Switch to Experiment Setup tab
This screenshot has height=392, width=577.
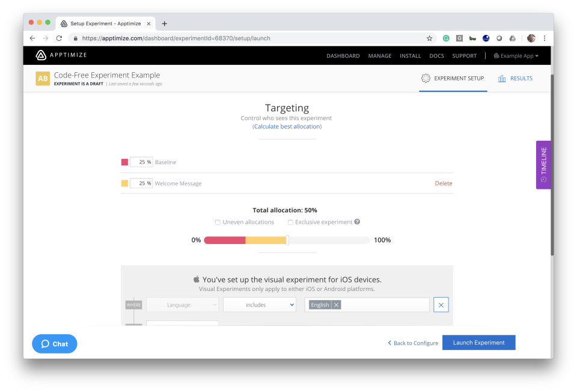click(x=453, y=78)
